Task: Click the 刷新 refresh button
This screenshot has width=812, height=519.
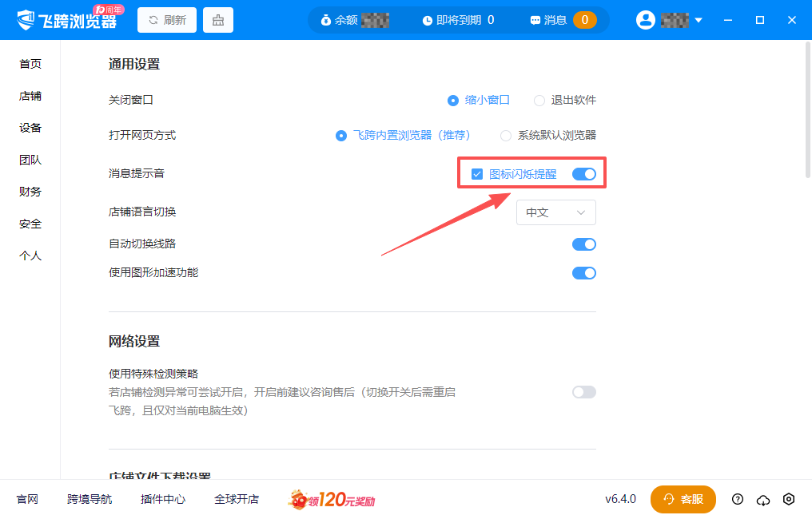Action: point(166,19)
